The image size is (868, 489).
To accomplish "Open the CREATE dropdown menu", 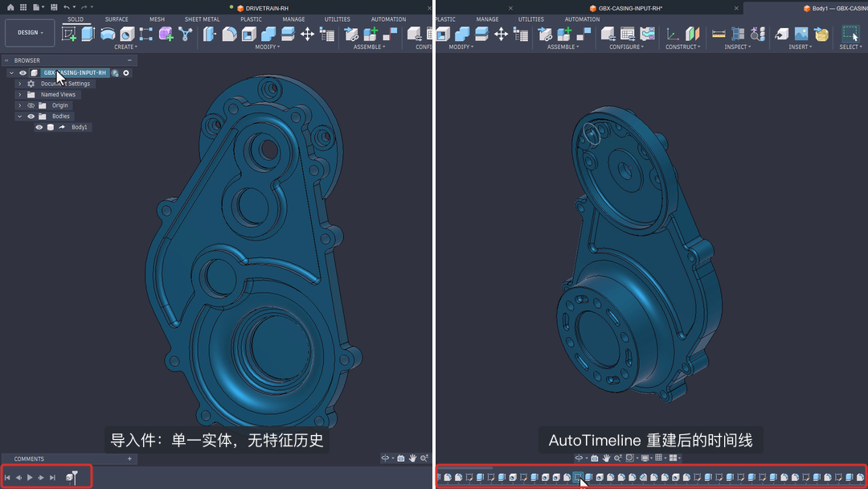I will point(125,47).
